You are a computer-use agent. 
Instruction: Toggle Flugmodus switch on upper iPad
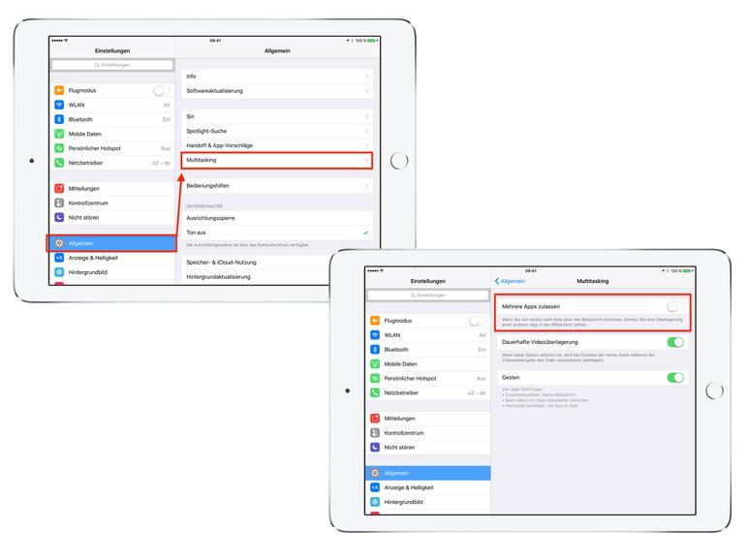click(162, 90)
